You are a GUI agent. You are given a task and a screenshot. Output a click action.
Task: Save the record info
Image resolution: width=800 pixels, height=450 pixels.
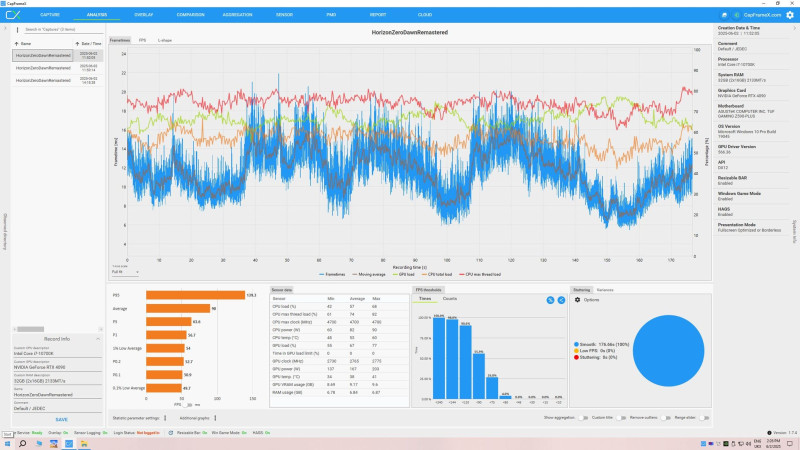[x=61, y=419]
